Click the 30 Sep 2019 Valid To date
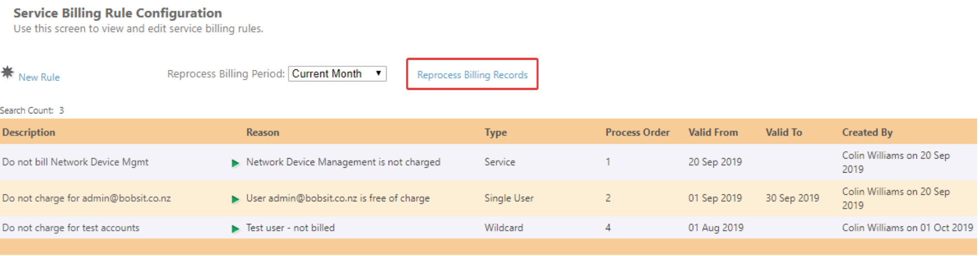980x256 pixels. [792, 198]
